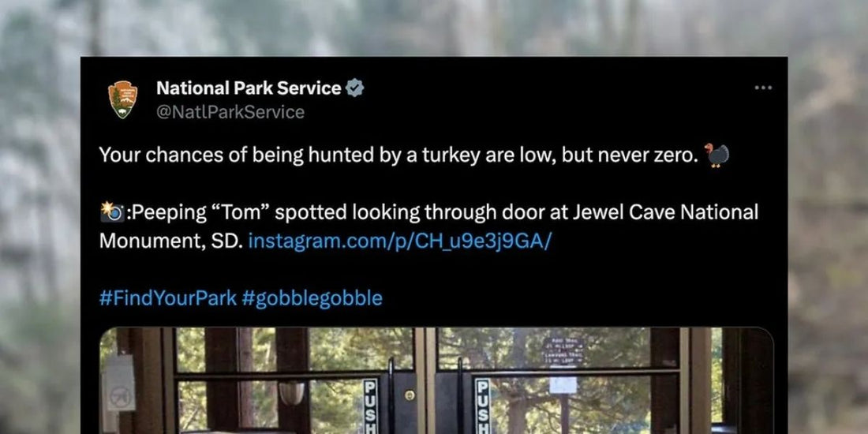
Task: Open the instagram.com/p/CH_u9e3j9GA/ link
Action: [399, 241]
